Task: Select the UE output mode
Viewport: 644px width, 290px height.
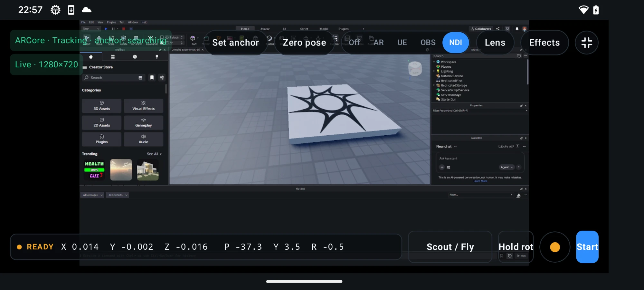Action: (x=402, y=43)
